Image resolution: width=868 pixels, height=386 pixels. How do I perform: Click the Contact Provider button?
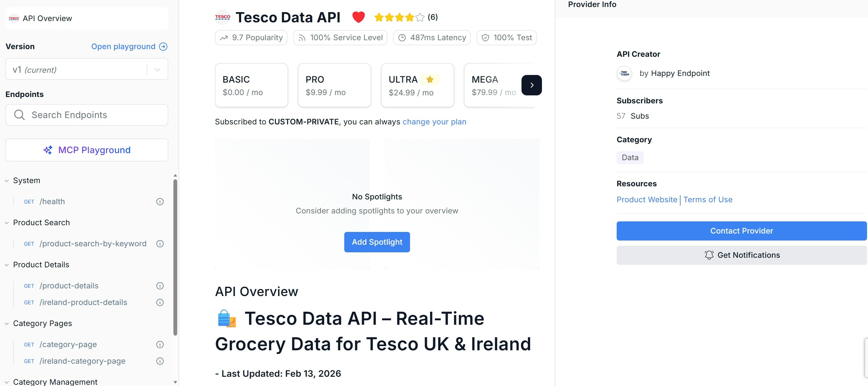point(741,231)
